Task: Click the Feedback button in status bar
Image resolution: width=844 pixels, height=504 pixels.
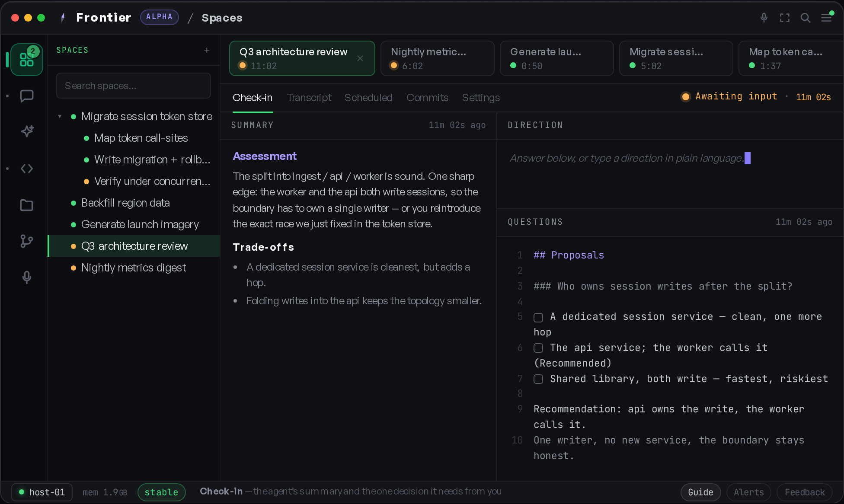Action: pos(805,492)
